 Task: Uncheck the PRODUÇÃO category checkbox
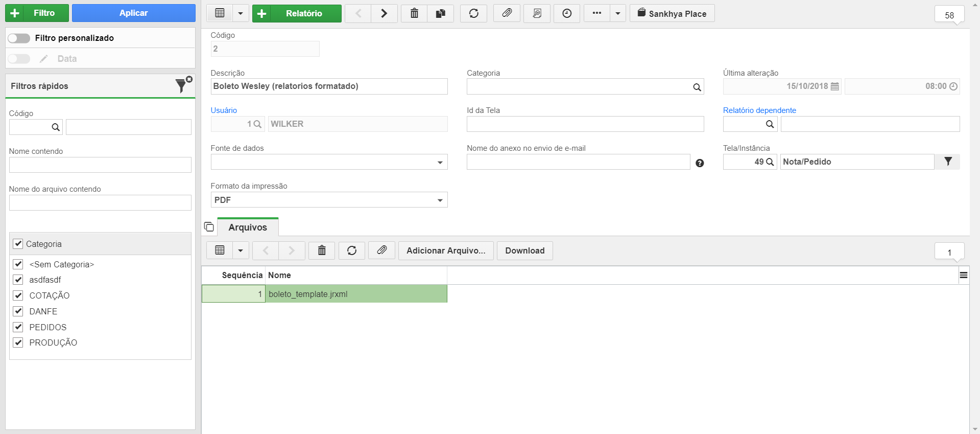(18, 342)
